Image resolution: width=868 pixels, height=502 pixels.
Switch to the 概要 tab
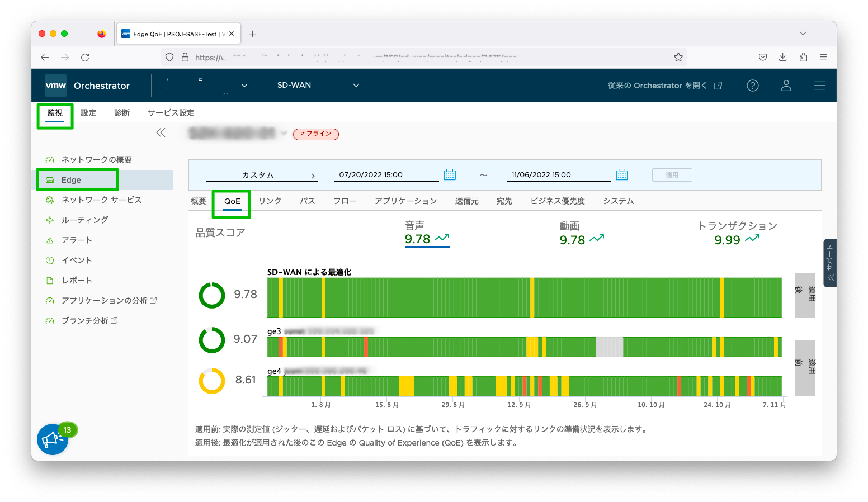(199, 201)
